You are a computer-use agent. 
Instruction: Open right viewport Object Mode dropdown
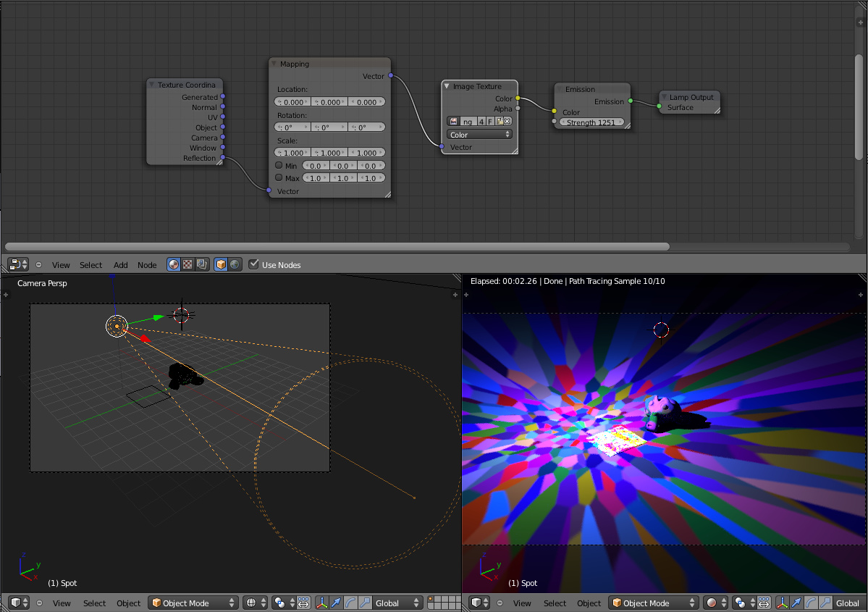pos(653,603)
